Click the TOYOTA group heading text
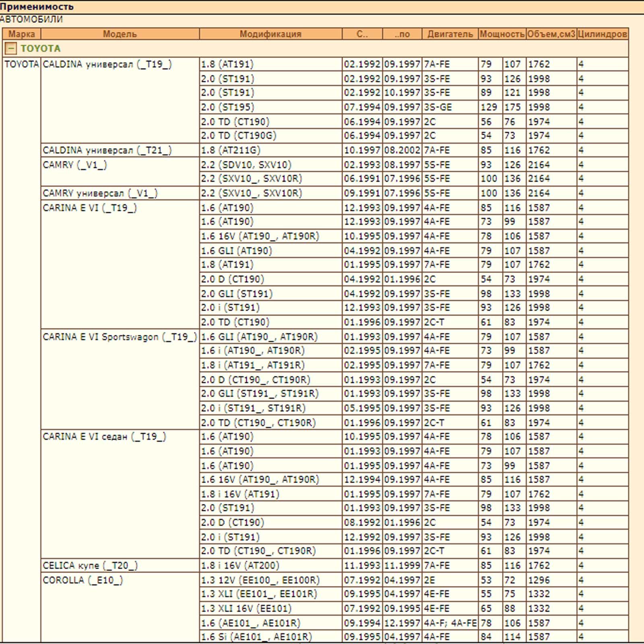This screenshot has width=644, height=644. [40, 49]
